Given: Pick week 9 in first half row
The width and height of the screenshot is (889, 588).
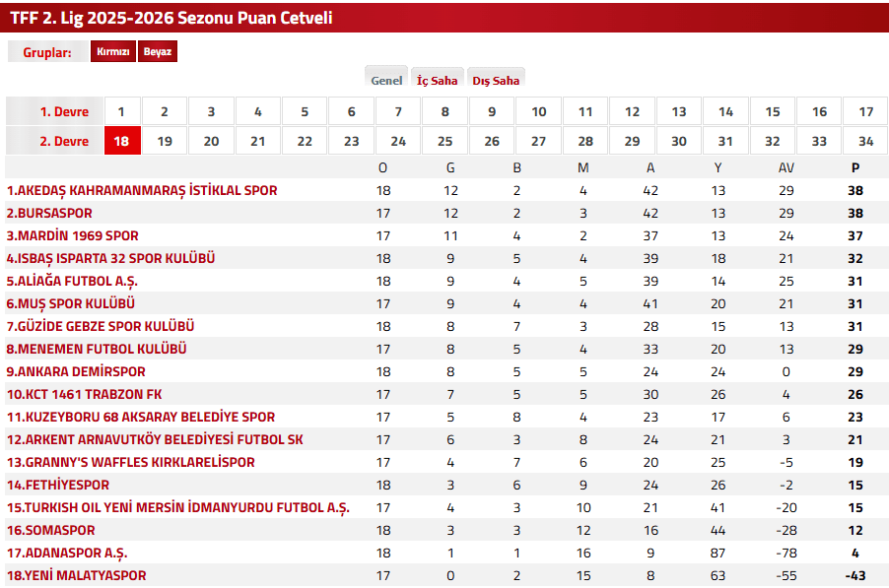Looking at the screenshot, I should [x=492, y=112].
